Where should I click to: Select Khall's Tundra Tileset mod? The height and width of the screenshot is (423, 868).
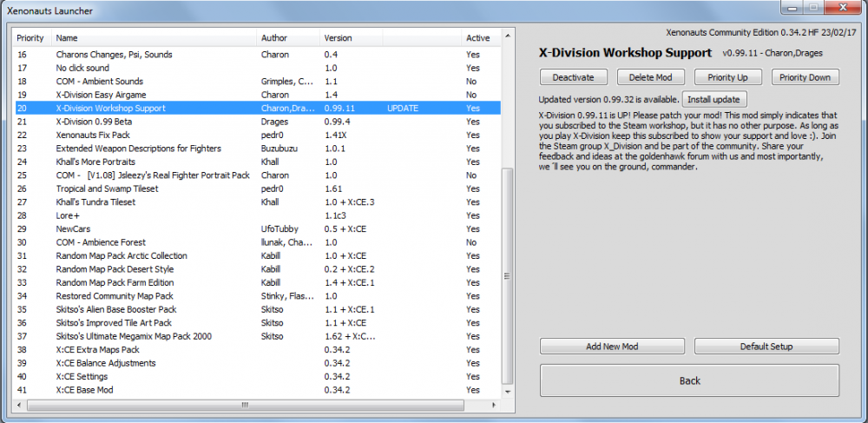[258, 202]
